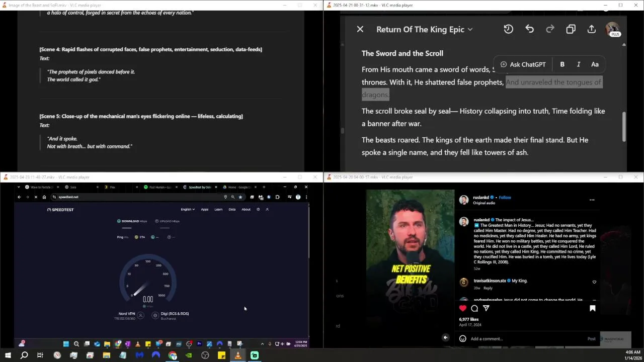
Task: Open comments via the speech bubble icon
Action: click(474, 308)
